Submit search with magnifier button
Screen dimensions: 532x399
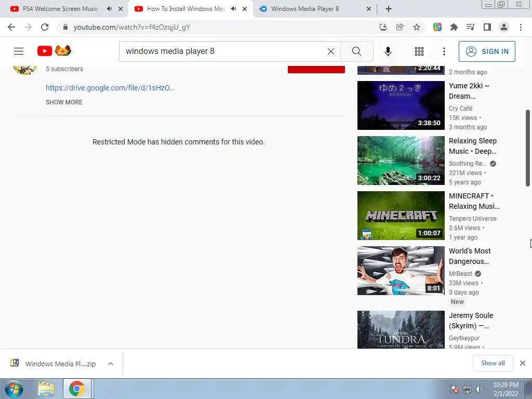(356, 51)
